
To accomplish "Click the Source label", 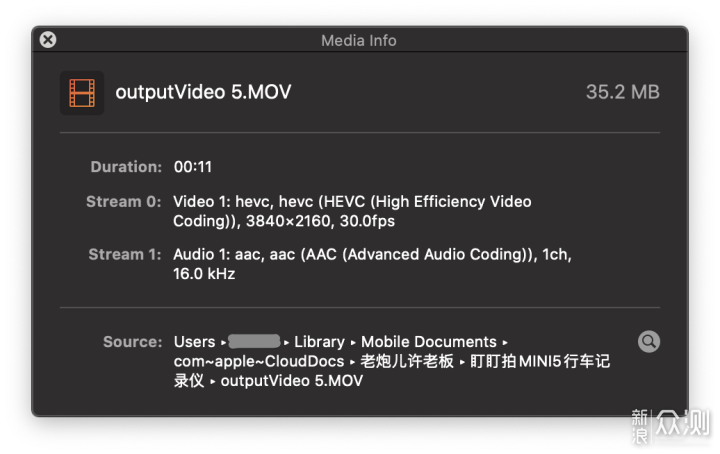I will (x=132, y=342).
